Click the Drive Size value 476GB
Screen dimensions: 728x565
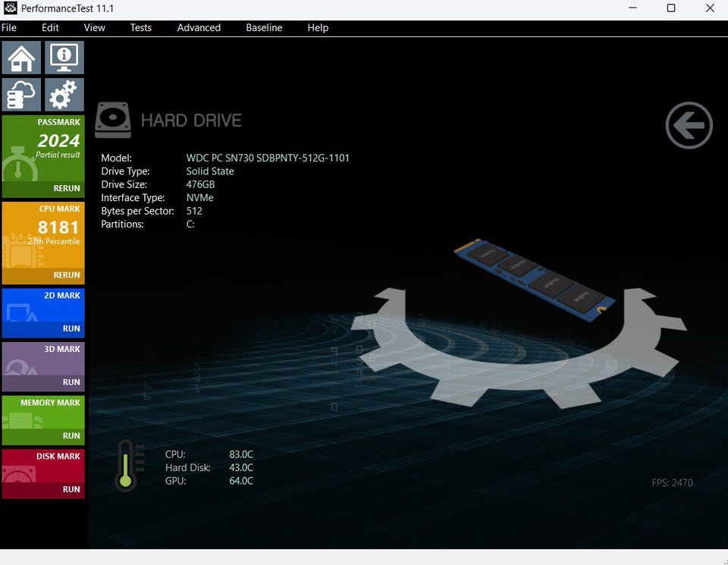(200, 184)
